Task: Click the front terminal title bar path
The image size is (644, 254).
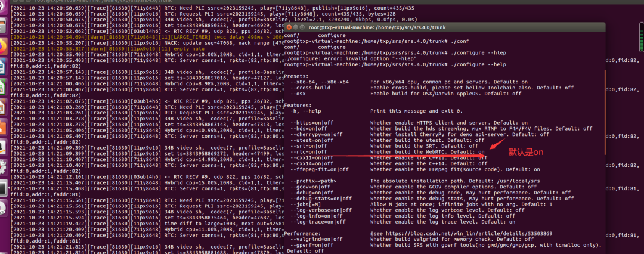Action: (377, 27)
